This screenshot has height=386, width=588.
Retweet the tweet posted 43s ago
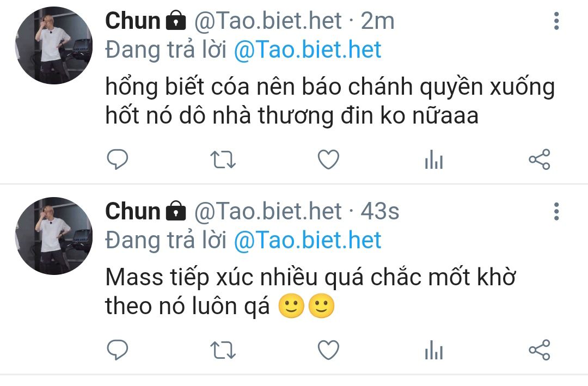click(223, 350)
